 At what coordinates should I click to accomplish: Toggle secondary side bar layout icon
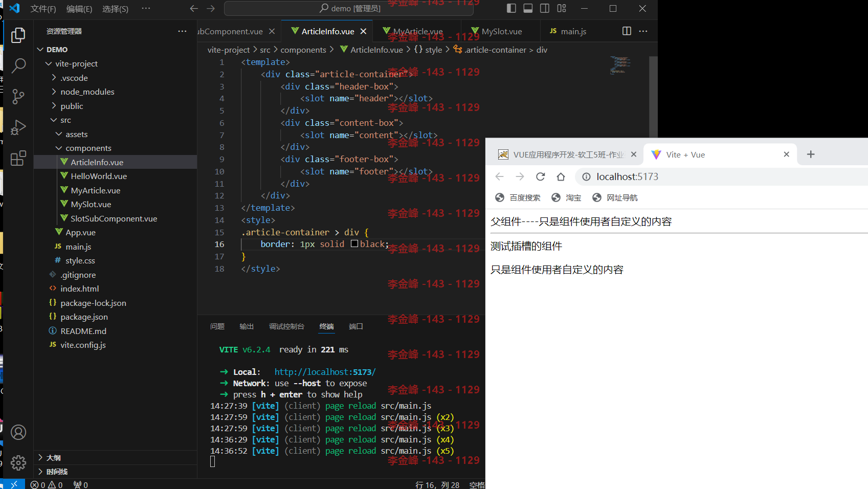pyautogui.click(x=545, y=8)
